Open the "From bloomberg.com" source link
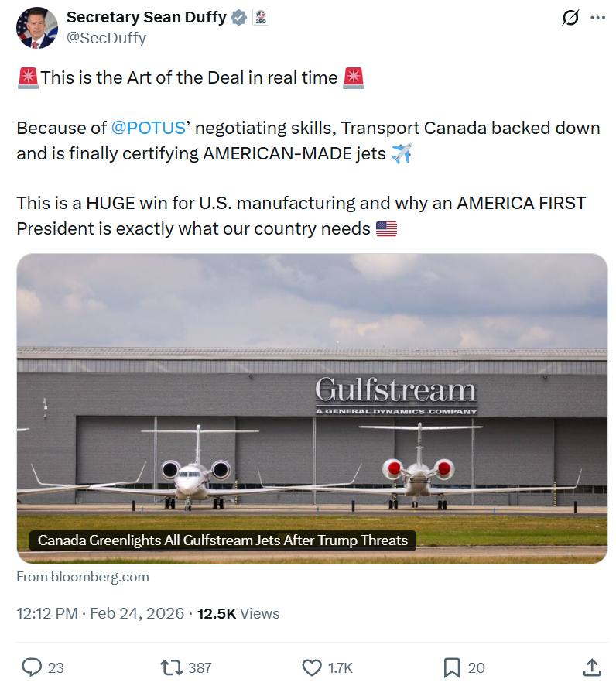The height and width of the screenshot is (686, 616). [83, 577]
